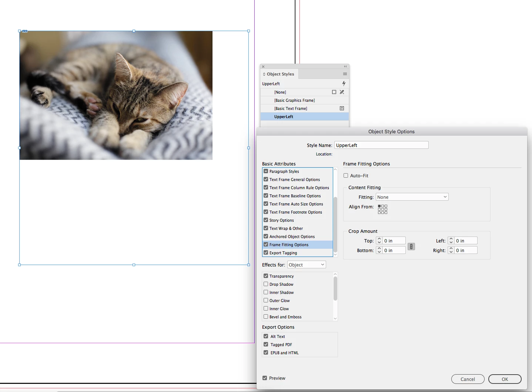Enable the Bevel and Emboss checkbox
Viewport: 532px width, 392px height.
click(266, 317)
